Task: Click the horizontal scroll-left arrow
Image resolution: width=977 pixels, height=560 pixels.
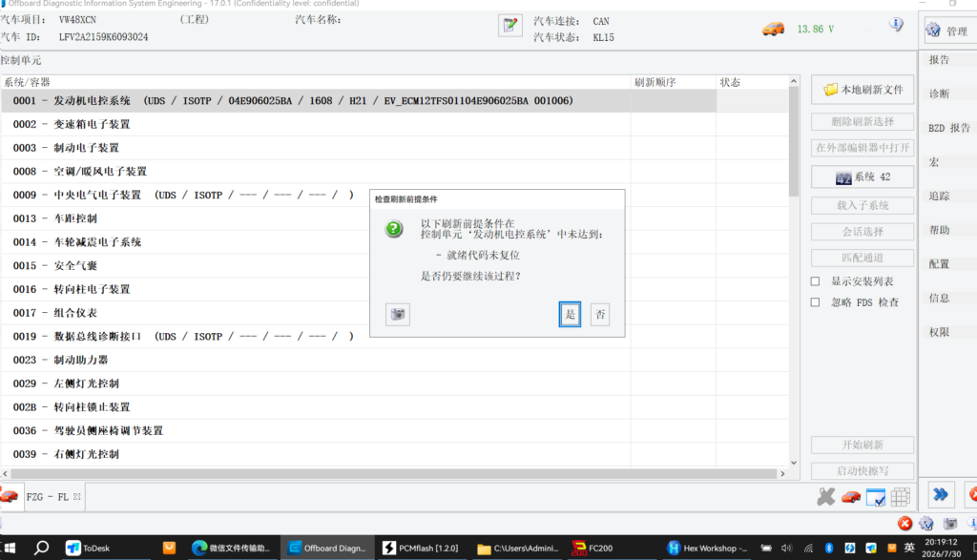Action: click(5, 473)
